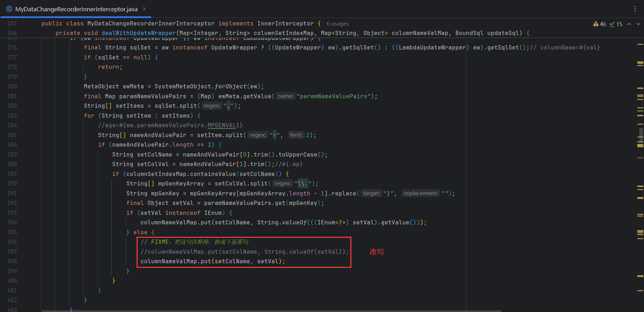Click columnNameValMap.put(setColName, setVal) line

pos(213,261)
